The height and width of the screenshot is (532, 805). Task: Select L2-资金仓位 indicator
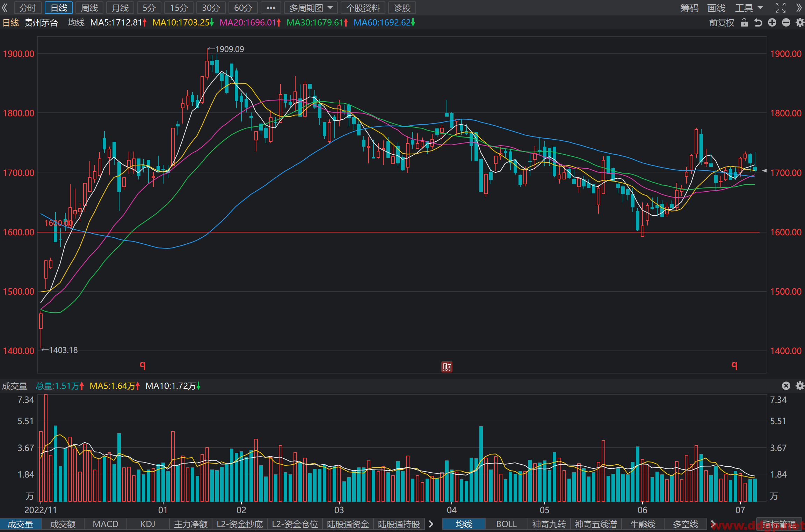(295, 524)
